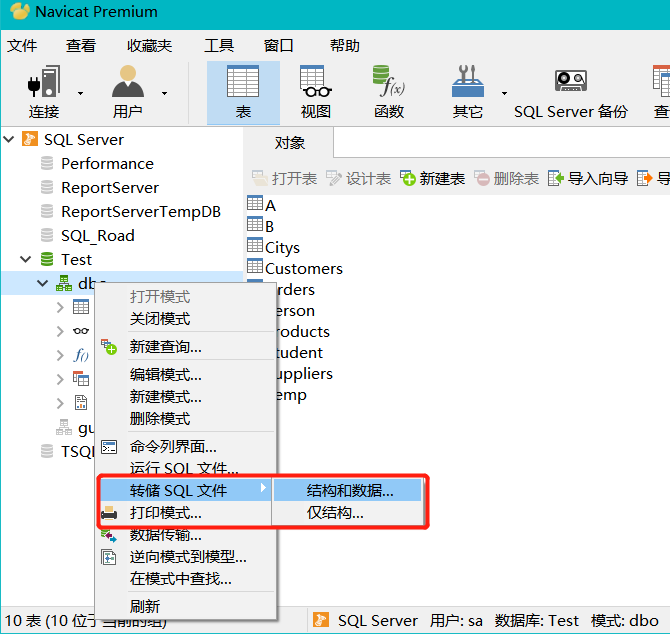Open the 查看 menu
Viewport: 670px width, 634px height.
(81, 45)
